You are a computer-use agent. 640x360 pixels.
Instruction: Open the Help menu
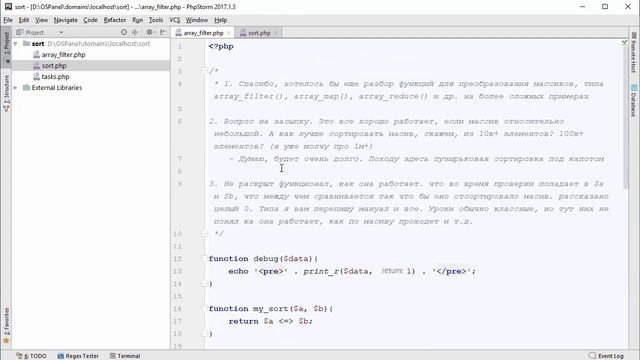coord(220,20)
